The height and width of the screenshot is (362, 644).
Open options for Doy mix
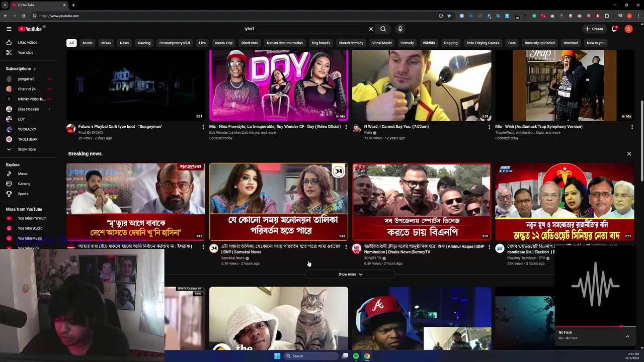(x=346, y=127)
